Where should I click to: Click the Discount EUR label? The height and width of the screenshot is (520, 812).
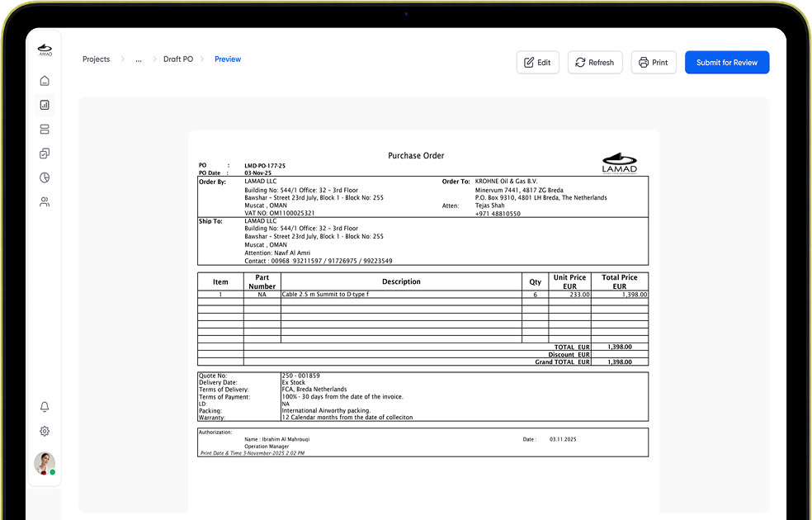[x=569, y=355]
